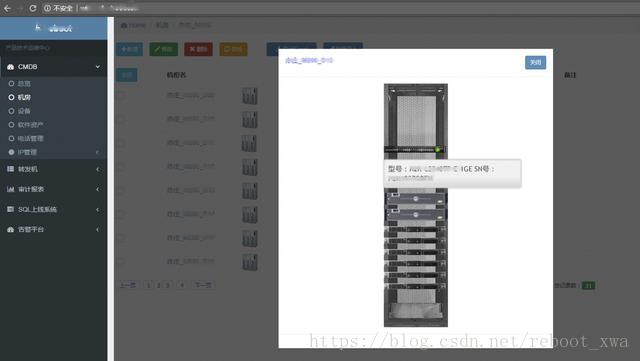Screen dimensions: 640x361
Task: Click the red delete button
Action: click(198, 49)
